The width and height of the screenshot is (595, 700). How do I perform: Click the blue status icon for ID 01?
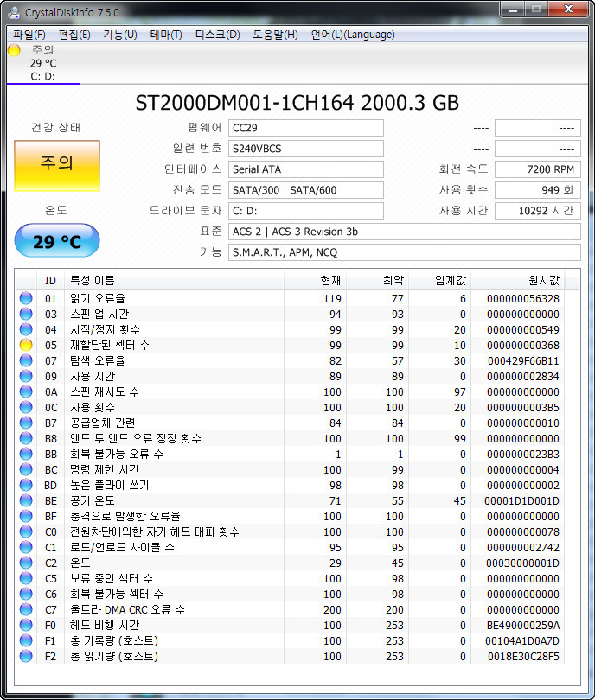click(x=26, y=298)
